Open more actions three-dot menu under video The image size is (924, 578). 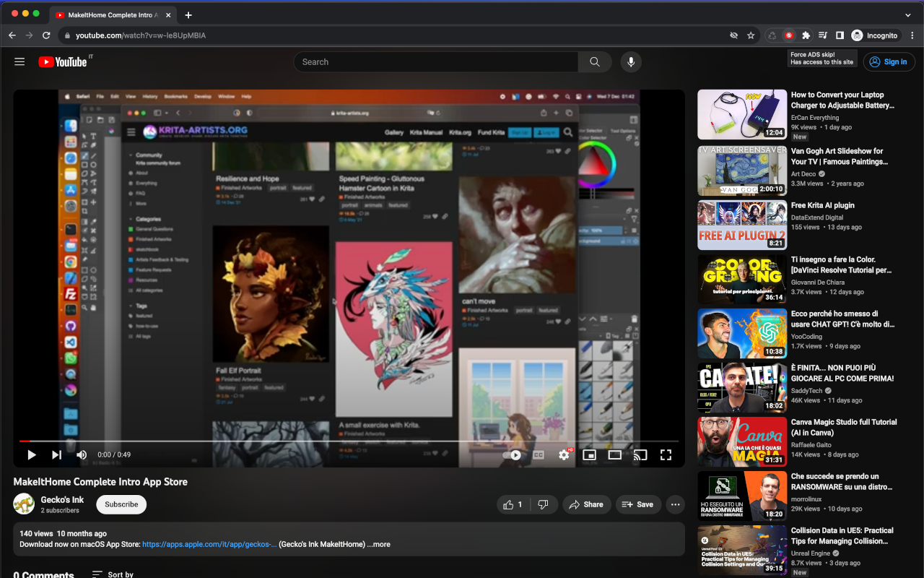tap(675, 504)
